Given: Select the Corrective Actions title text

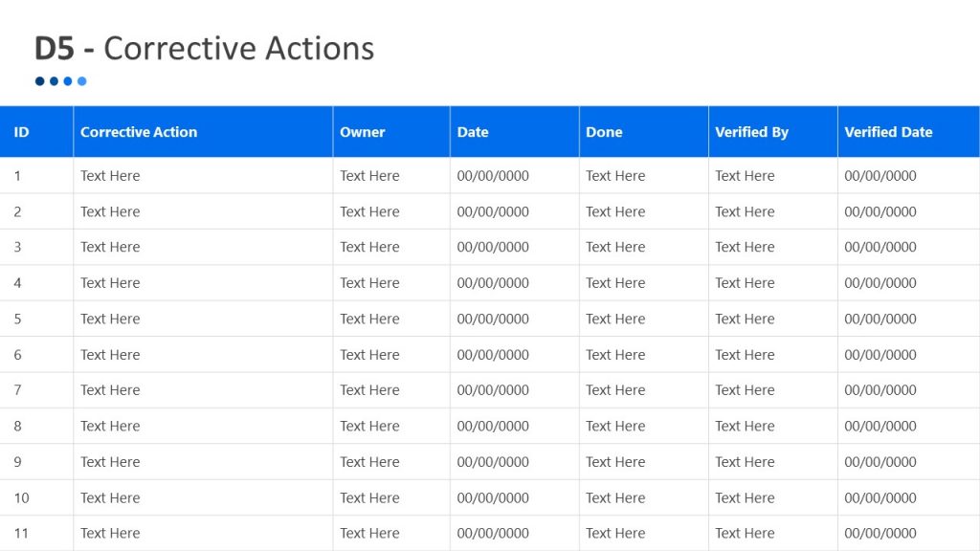Looking at the screenshot, I should [241, 48].
